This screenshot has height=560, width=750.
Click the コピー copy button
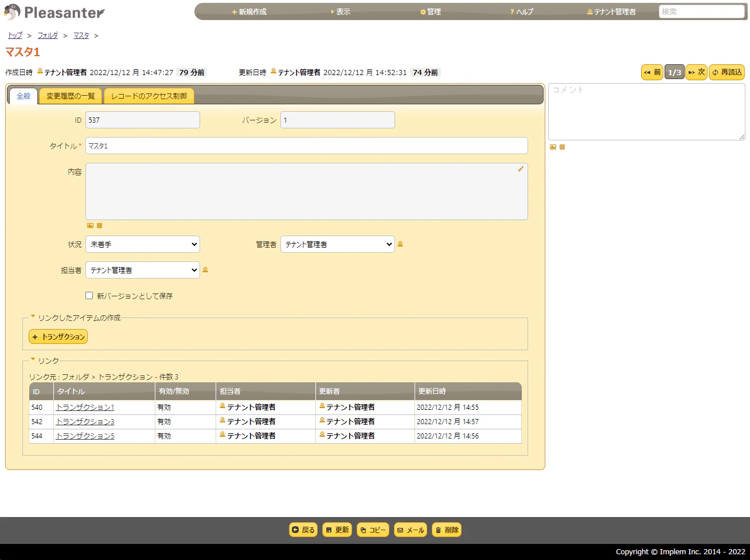point(373,530)
